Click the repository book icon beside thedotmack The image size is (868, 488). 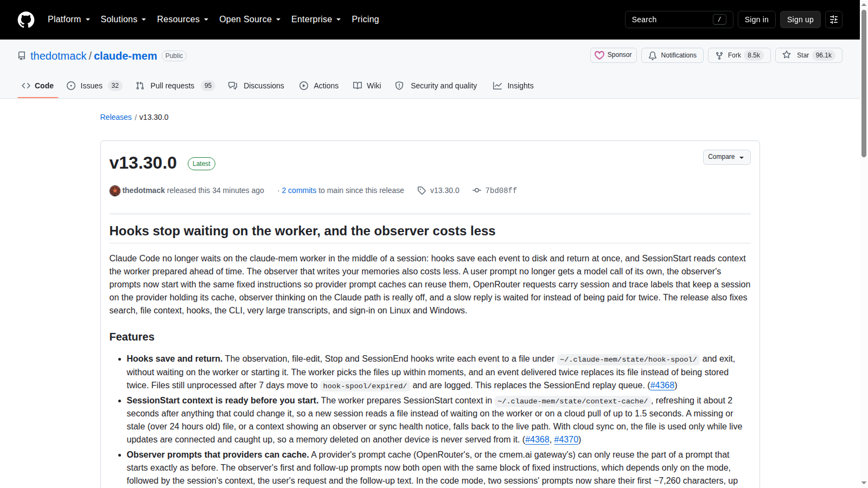(x=22, y=56)
